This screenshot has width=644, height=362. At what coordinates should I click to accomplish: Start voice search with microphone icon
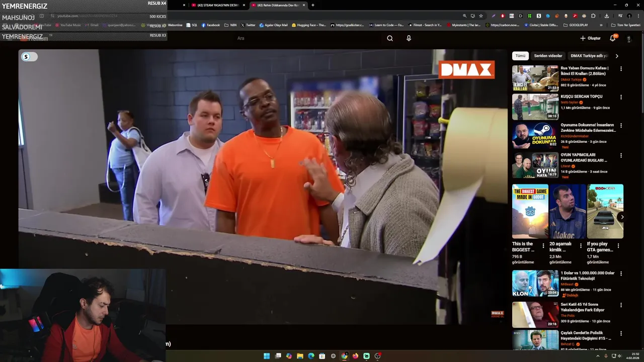point(409,38)
